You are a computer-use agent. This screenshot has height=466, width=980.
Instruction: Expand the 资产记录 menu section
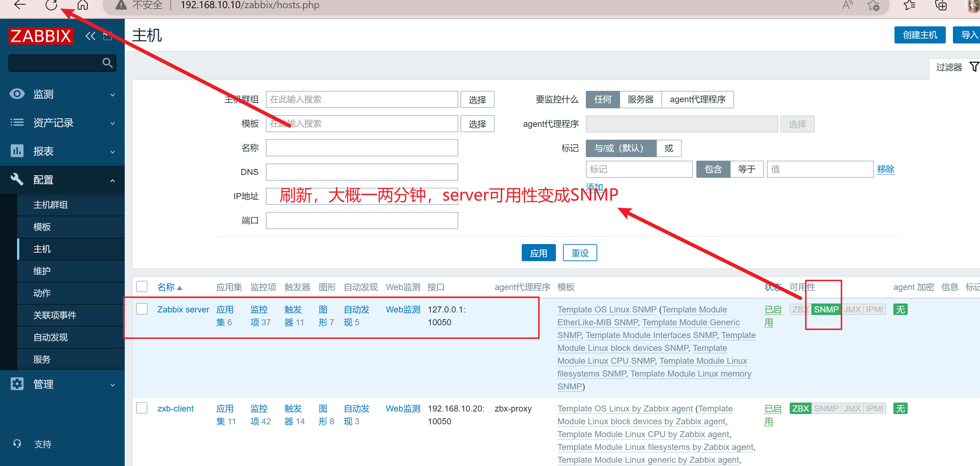pos(62,123)
